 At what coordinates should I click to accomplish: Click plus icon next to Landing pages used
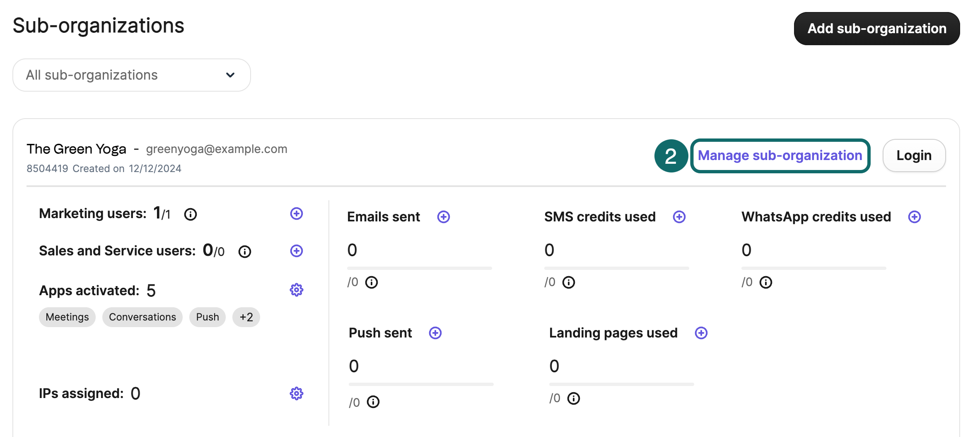(x=701, y=333)
